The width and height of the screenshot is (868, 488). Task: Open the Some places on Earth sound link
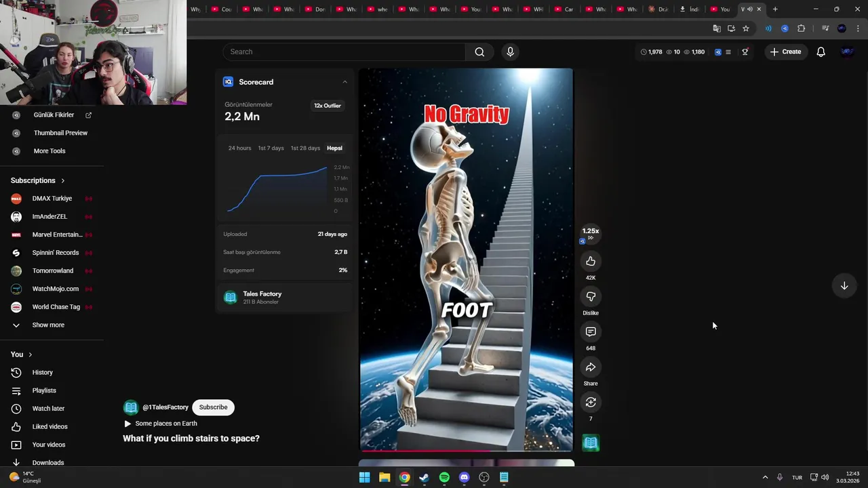166,424
